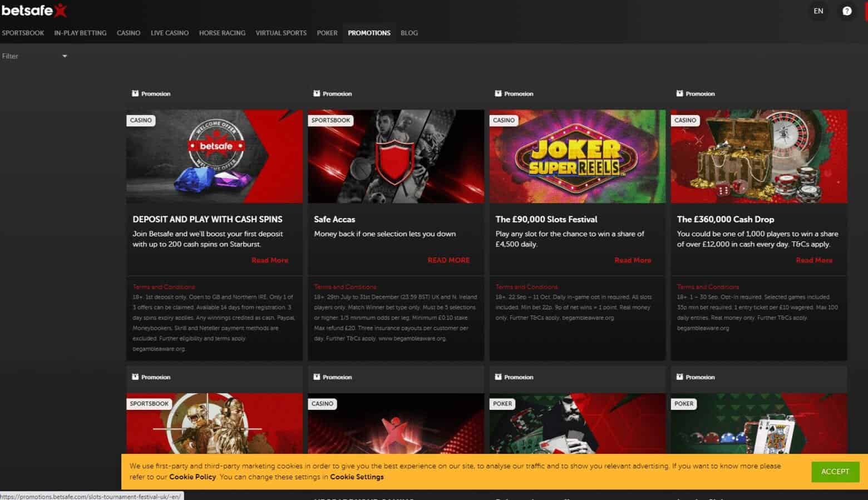Screen dimensions: 868x500
Task: Click Promotion icon above Safe Accas card
Action: coord(317,93)
